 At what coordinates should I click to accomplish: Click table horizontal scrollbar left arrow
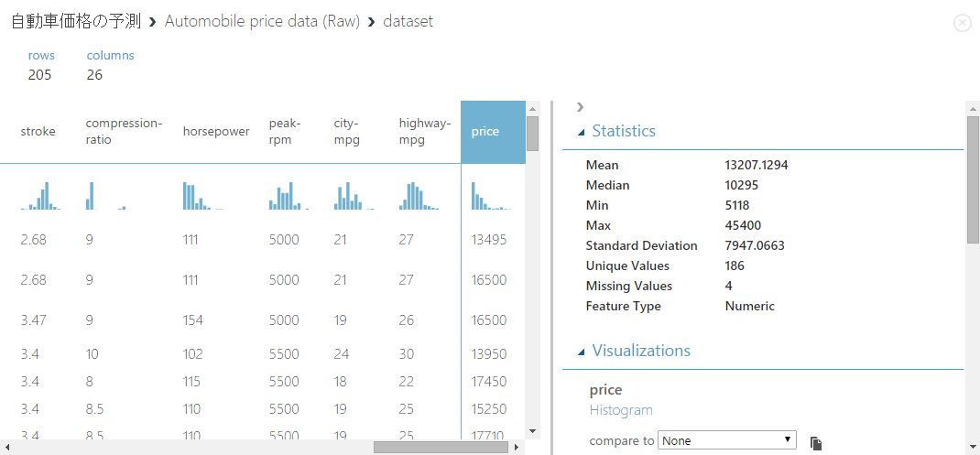coord(7,448)
